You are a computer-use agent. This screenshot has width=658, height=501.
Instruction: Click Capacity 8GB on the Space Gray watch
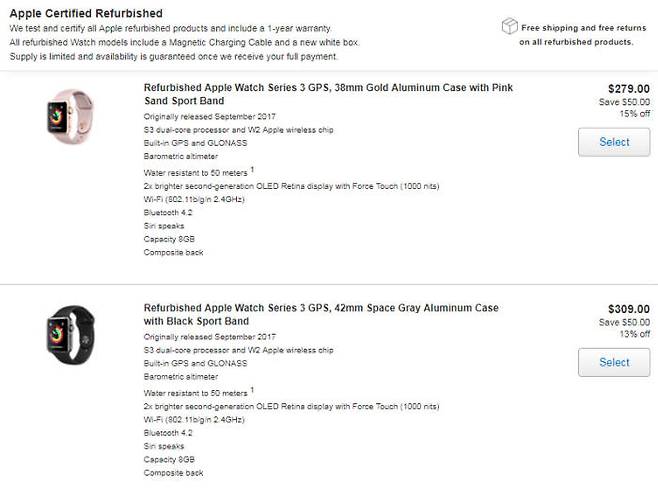point(169,460)
